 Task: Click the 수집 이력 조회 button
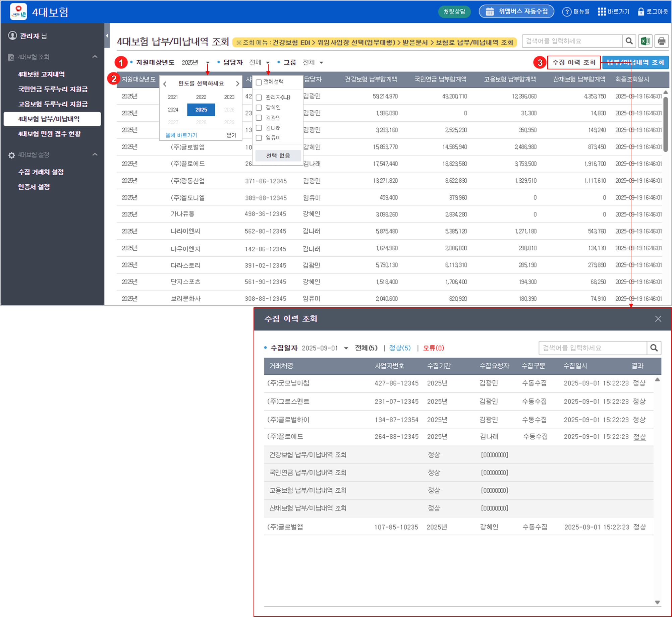(574, 62)
